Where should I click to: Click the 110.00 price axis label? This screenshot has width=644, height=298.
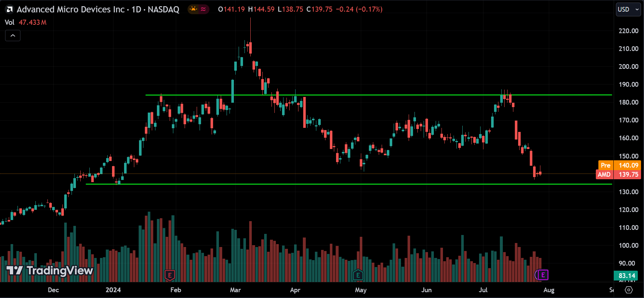point(628,228)
